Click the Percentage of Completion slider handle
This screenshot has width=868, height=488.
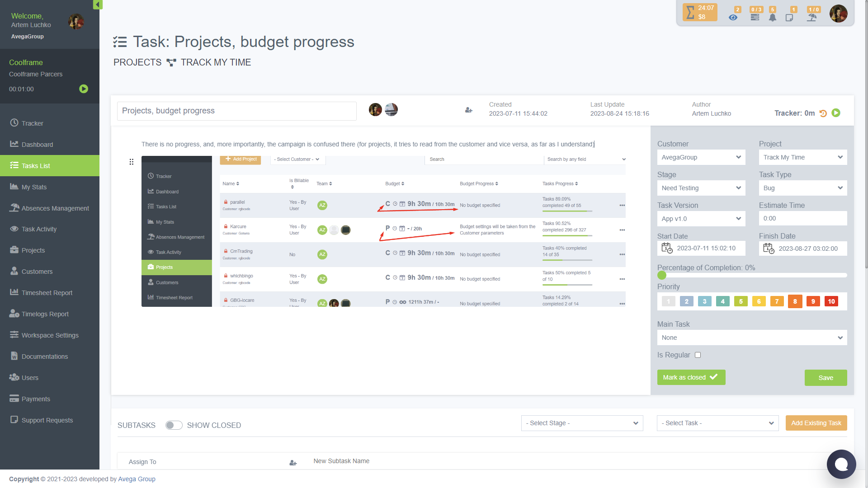point(662,275)
